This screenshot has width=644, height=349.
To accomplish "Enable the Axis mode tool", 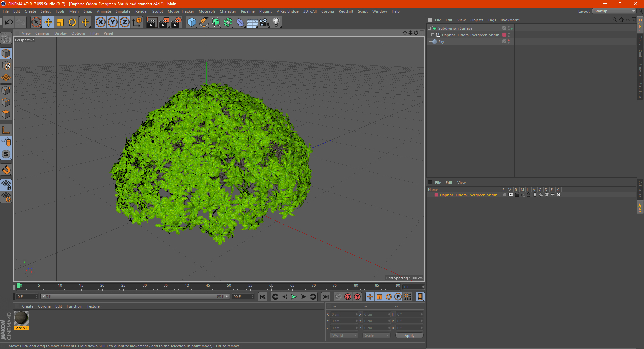I will 6,130.
